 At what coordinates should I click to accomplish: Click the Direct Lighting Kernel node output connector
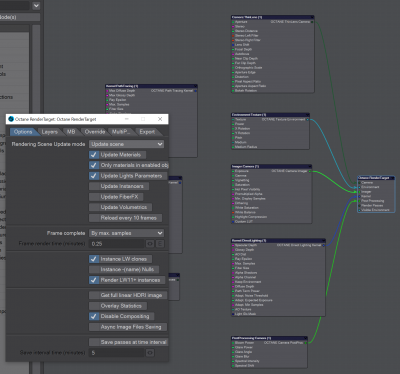323,245
